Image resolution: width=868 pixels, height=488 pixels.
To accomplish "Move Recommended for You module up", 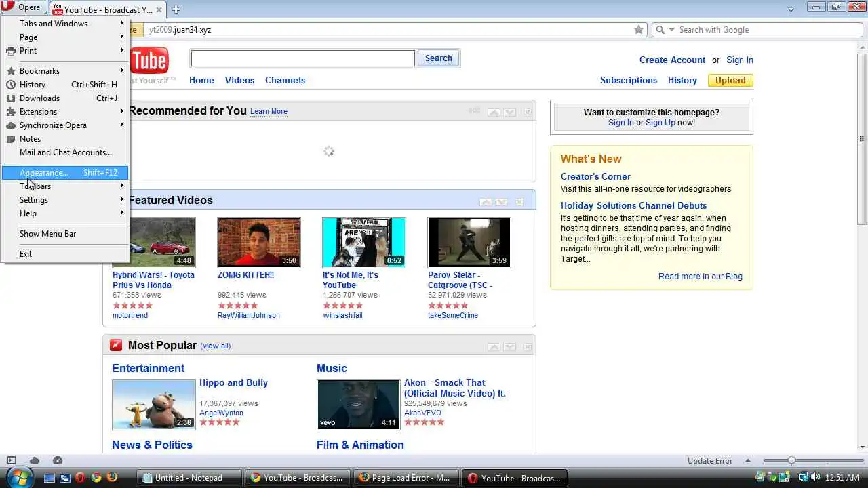I will coord(494,112).
